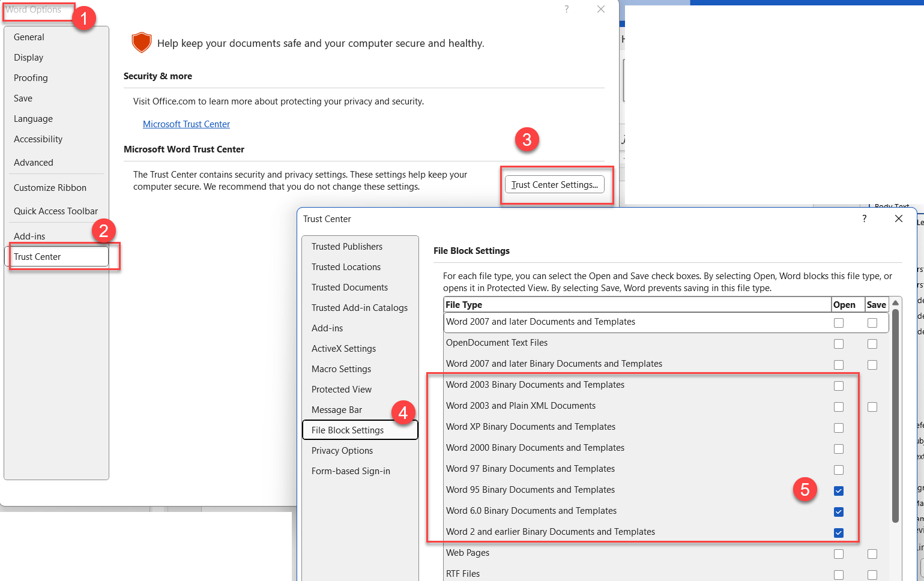This screenshot has width=924, height=581.
Task: Select Trusted Documents section
Action: (360, 287)
